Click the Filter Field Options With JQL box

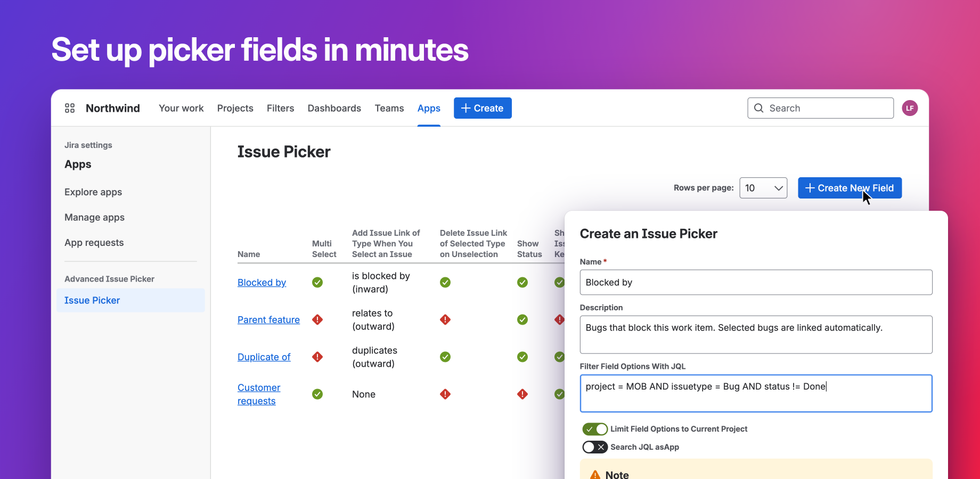756,393
